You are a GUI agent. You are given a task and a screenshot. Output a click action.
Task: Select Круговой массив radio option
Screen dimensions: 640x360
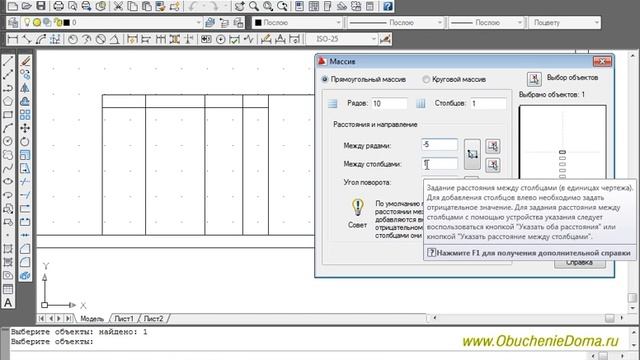tap(426, 79)
